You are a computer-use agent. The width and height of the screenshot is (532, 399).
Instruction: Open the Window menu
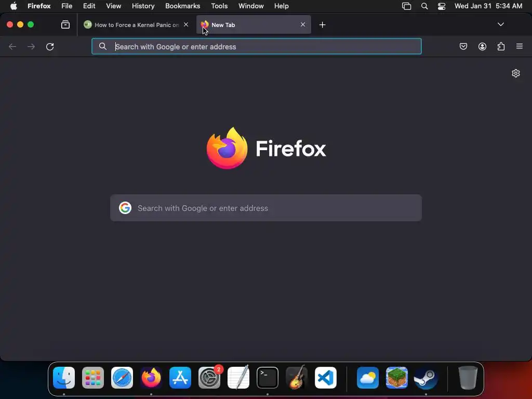[251, 6]
